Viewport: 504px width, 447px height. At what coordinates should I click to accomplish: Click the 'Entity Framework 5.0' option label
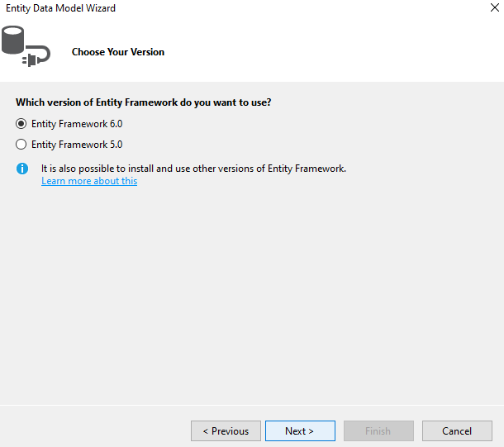coord(77,145)
